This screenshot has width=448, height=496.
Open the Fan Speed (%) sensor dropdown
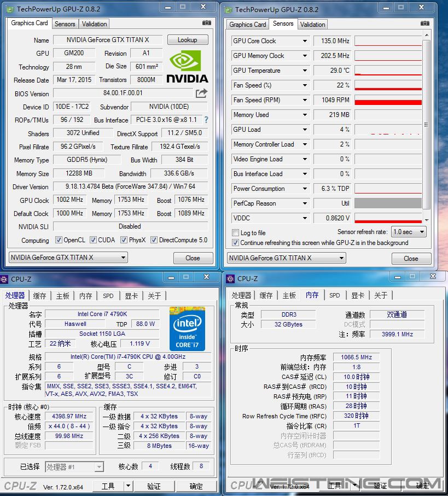(x=305, y=85)
